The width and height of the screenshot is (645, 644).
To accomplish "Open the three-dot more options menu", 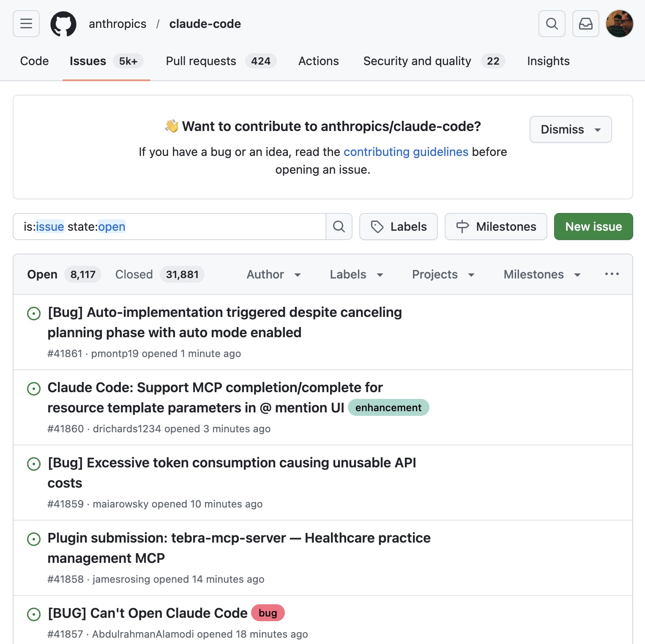I will 612,274.
